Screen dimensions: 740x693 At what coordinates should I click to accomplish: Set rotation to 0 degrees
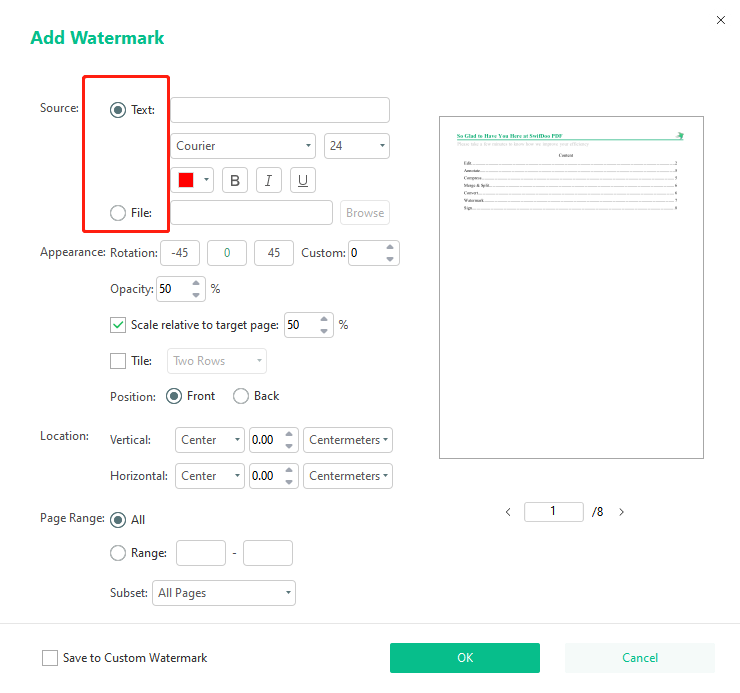[227, 253]
